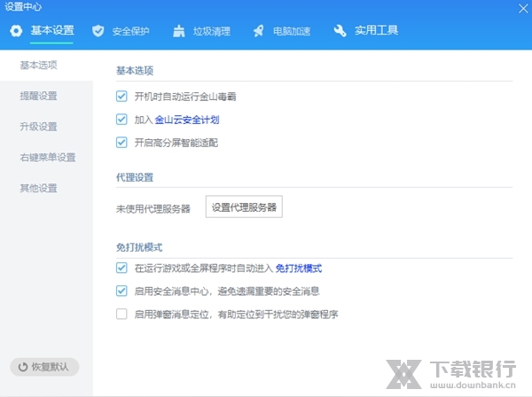Toggle the 加入金山云安全计划 checkbox
Viewport: 532px width, 397px height.
pos(121,120)
